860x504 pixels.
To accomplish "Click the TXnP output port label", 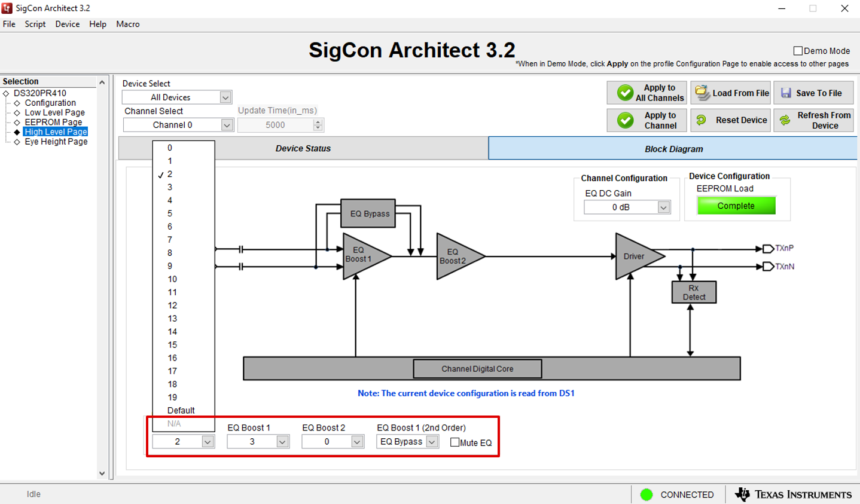I will (x=784, y=248).
